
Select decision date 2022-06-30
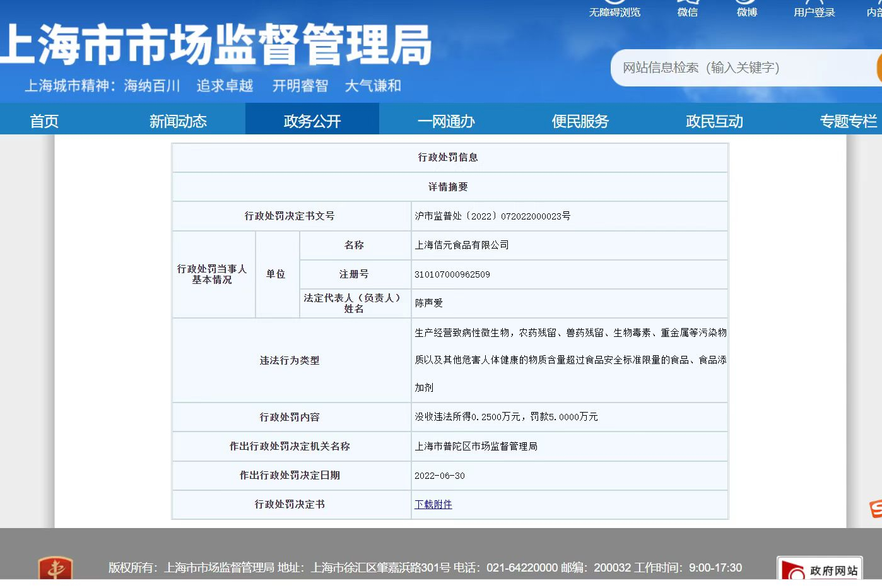[x=440, y=476]
